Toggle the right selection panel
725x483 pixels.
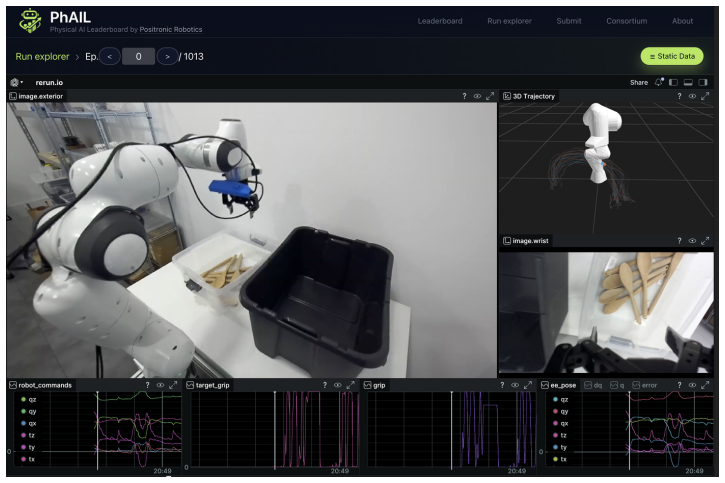(703, 82)
